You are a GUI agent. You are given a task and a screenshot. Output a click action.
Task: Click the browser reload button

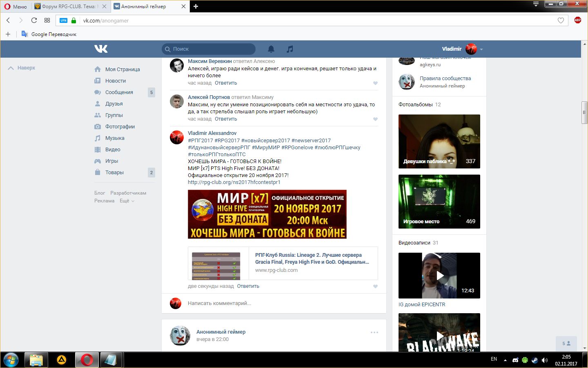[34, 20]
